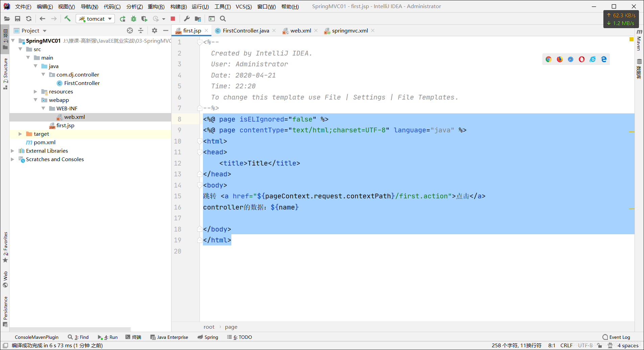Open VCS(S) menu
Screen dimensions: 644x350
244,6
